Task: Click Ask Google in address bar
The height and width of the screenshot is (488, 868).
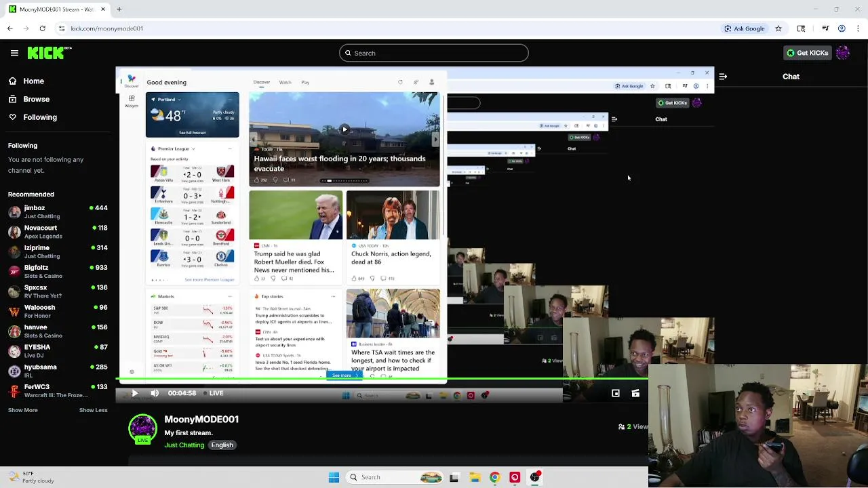Action: (745, 28)
